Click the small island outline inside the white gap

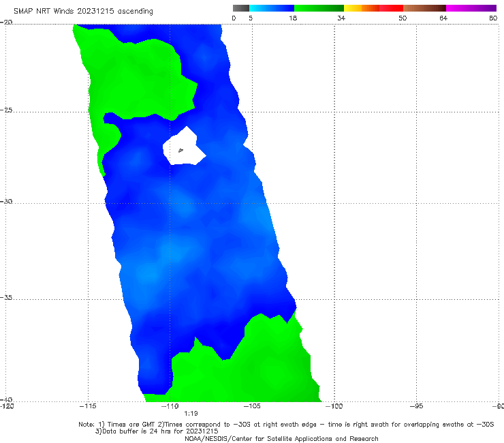(x=180, y=150)
